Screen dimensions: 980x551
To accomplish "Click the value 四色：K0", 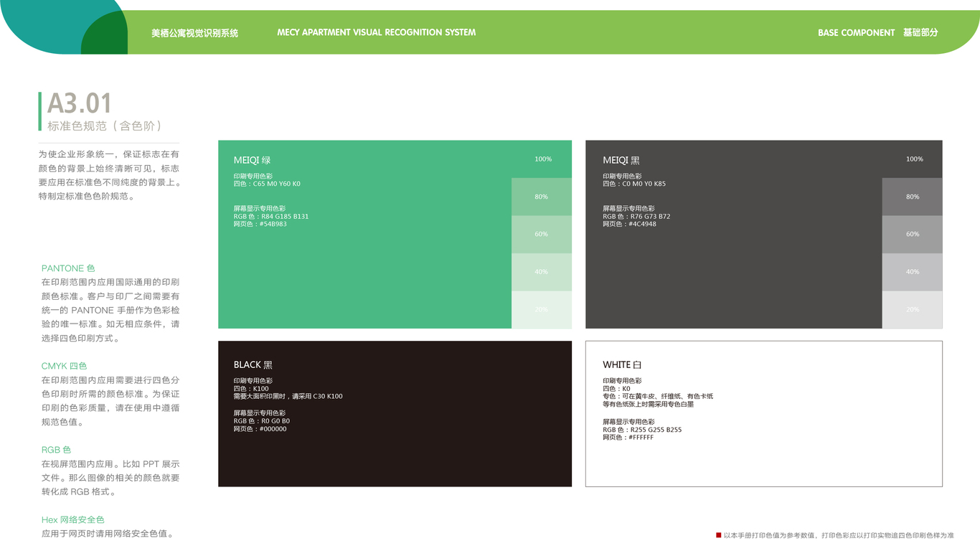I will pos(616,389).
